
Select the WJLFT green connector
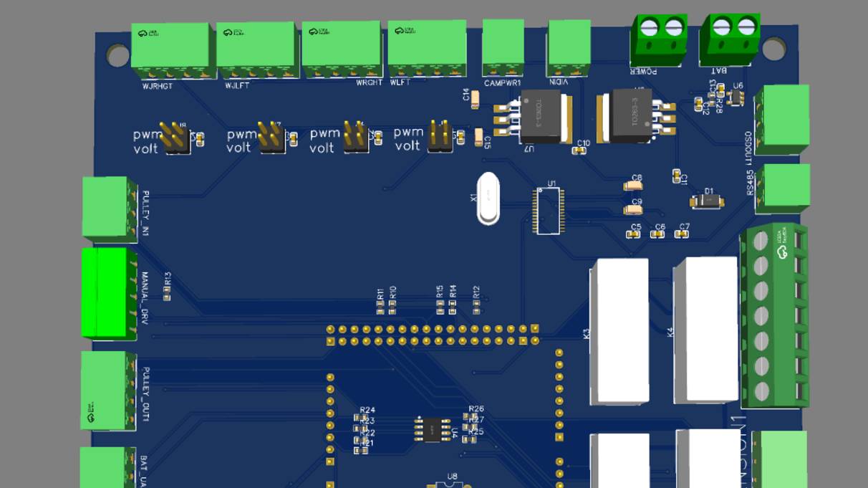[x=257, y=50]
